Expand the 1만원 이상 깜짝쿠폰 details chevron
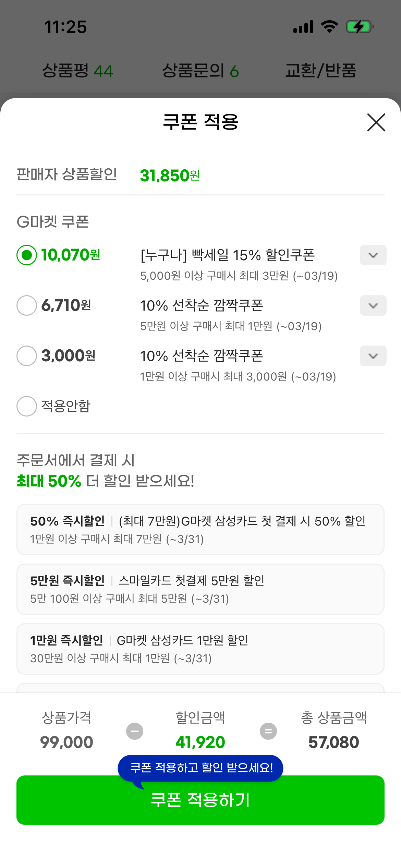 (x=373, y=356)
